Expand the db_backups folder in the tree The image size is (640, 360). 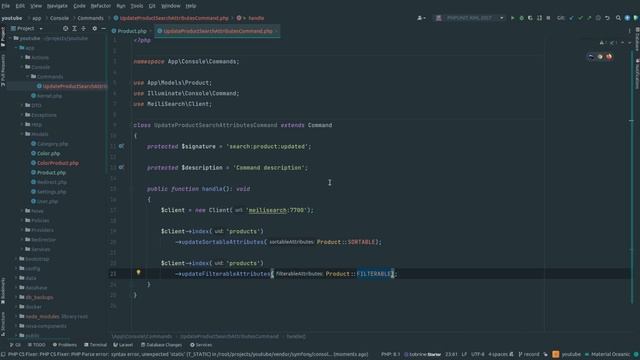pyautogui.click(x=16, y=297)
